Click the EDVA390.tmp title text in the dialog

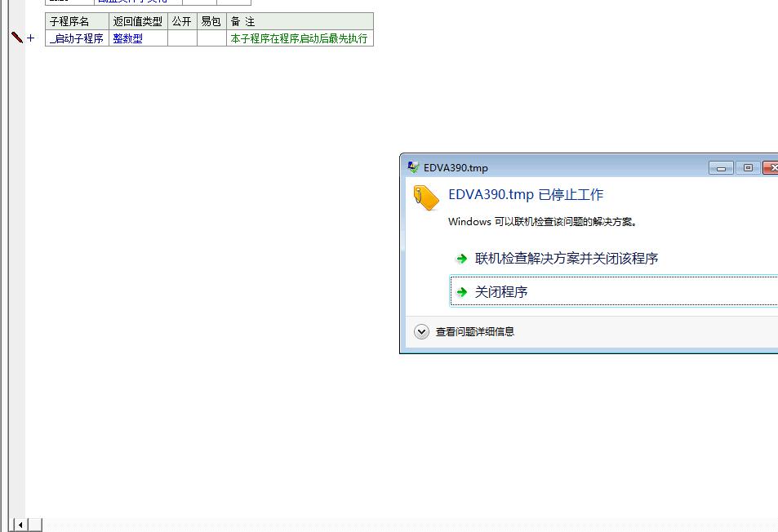[456, 167]
